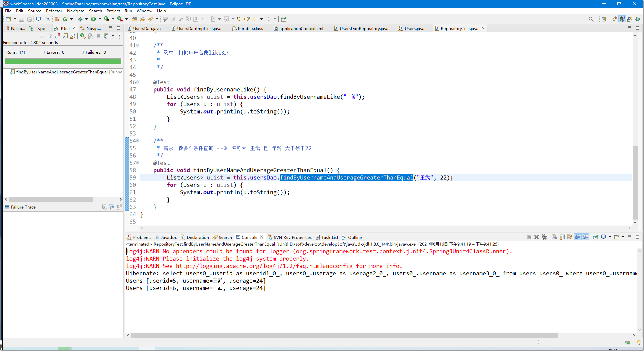Click highlighted findByUsernameAndUserageGreaterThanEqual method call
The height and width of the screenshot is (351, 644).
[x=347, y=178]
